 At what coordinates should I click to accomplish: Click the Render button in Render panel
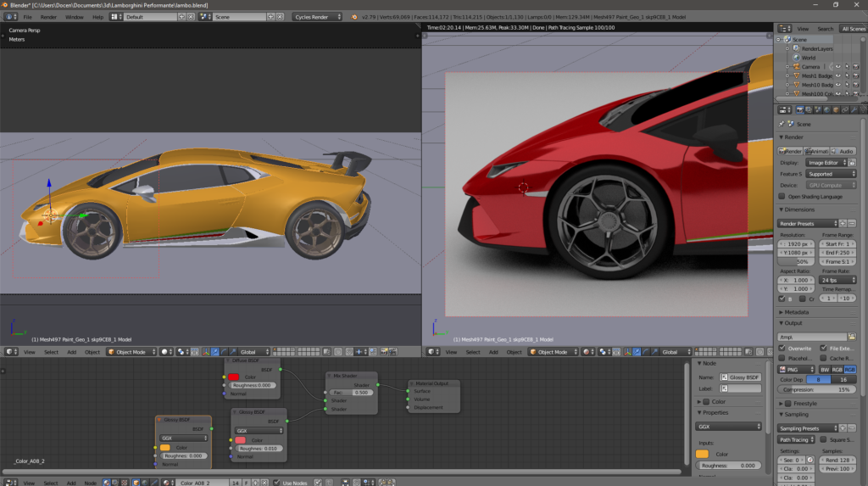[x=791, y=151]
